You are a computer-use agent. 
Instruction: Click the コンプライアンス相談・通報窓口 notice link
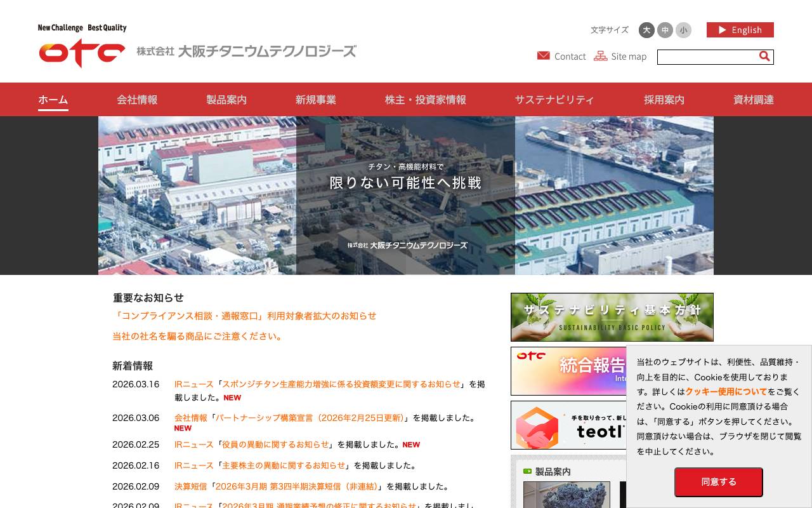pos(244,316)
